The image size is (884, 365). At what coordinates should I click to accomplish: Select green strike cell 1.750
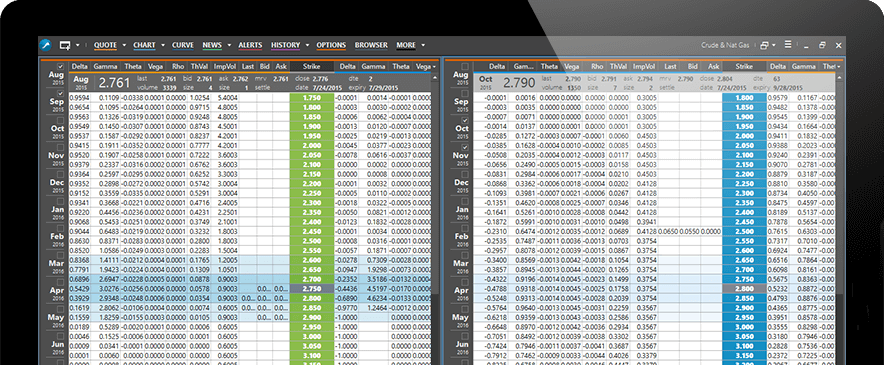pyautogui.click(x=311, y=98)
